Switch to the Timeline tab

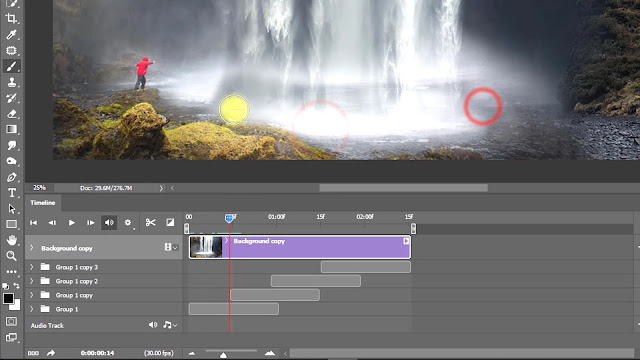[x=43, y=202]
